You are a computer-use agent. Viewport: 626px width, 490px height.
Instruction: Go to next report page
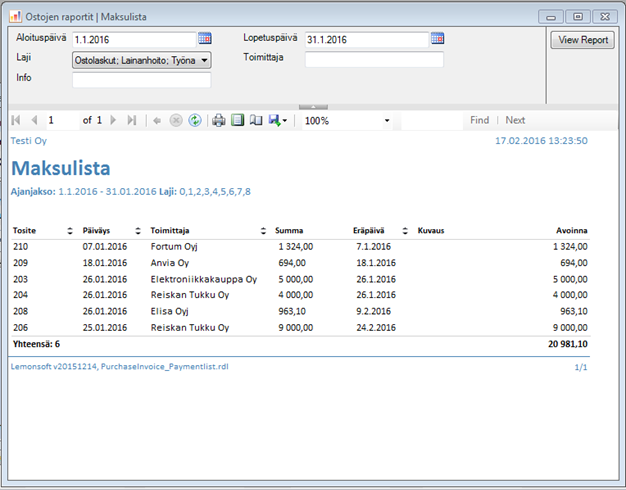[113, 120]
